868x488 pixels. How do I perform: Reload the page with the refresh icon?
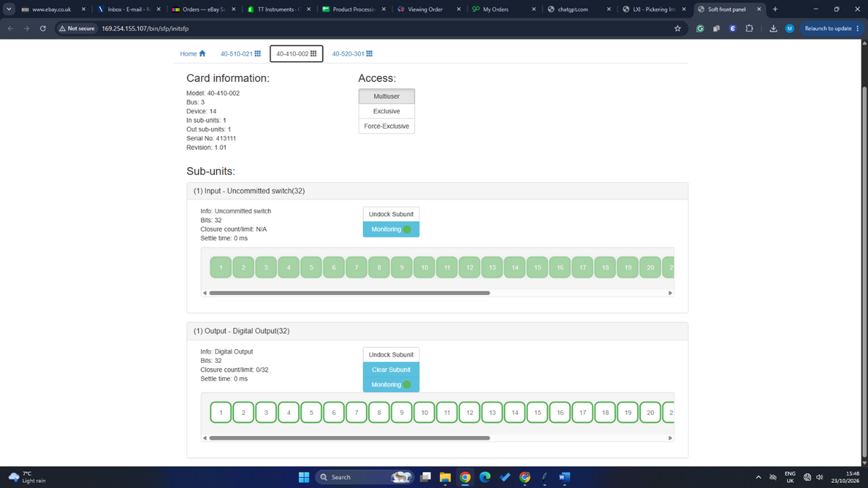43,28
